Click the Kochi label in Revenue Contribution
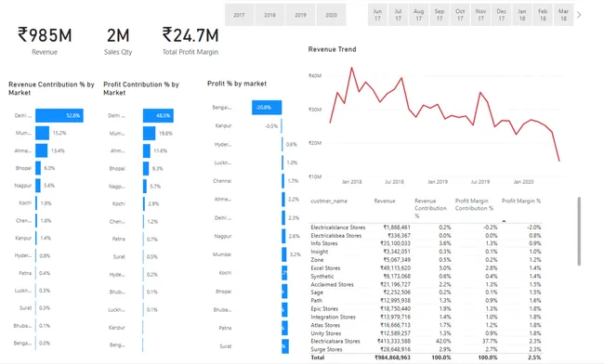Screen dimensions: 604x364 (x=25, y=202)
